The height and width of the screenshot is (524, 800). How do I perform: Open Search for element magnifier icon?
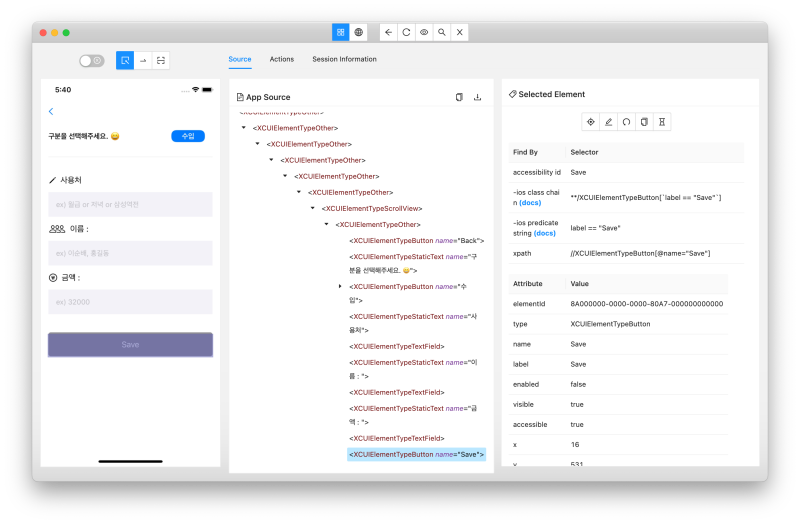[x=442, y=32]
